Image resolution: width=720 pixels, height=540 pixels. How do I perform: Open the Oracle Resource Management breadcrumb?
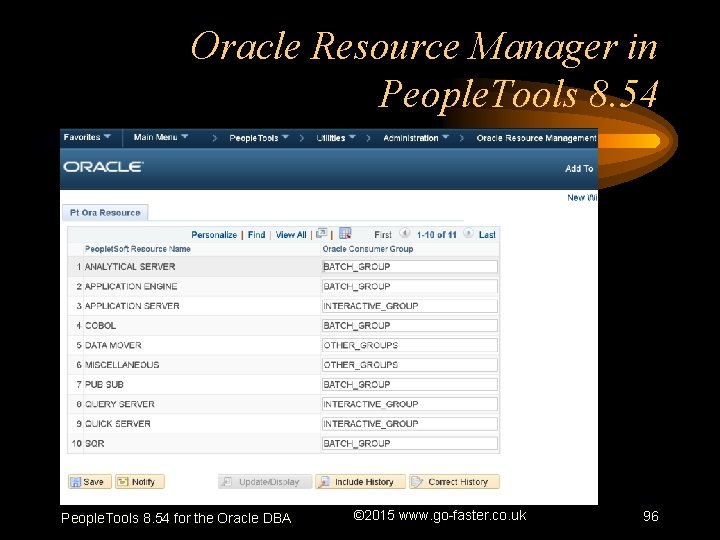(536, 138)
